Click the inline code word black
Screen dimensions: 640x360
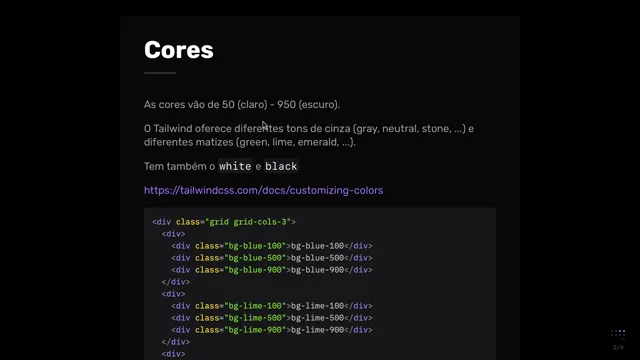[281, 166]
